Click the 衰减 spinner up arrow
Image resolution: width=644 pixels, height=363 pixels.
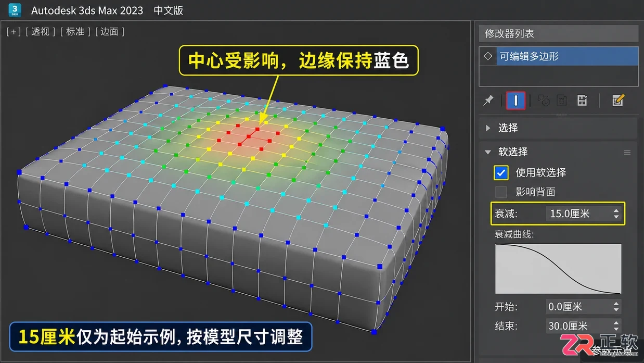616,210
